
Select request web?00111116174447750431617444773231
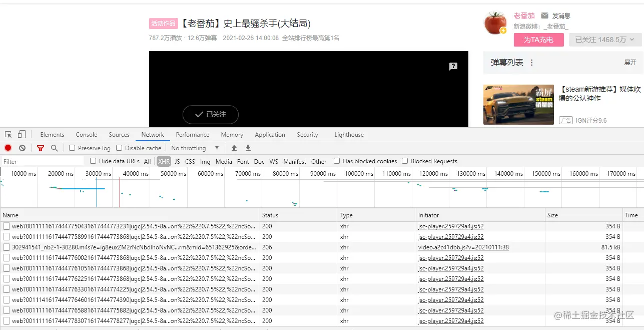[322, 226]
